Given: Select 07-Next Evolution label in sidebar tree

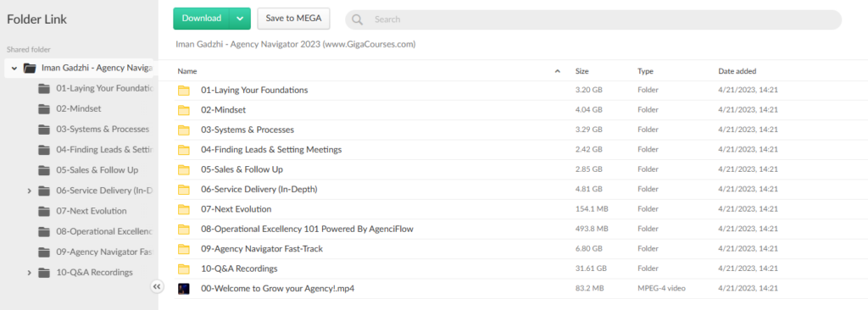Looking at the screenshot, I should (92, 212).
